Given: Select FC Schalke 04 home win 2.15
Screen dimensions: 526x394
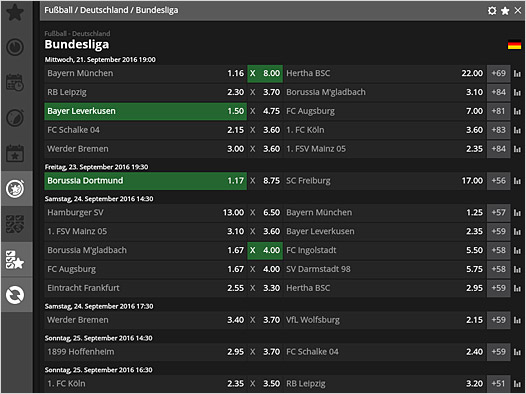Looking at the screenshot, I should click(x=146, y=130).
